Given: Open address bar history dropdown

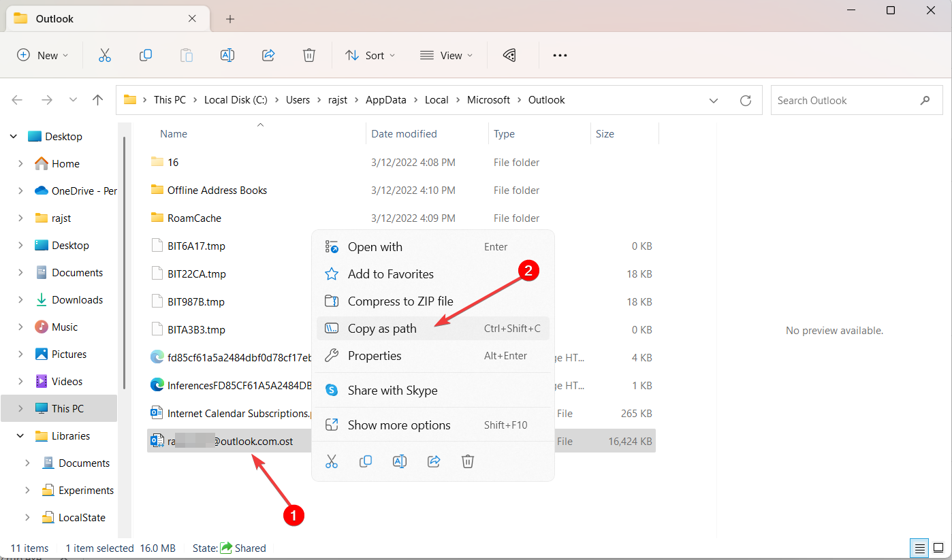Looking at the screenshot, I should [714, 100].
